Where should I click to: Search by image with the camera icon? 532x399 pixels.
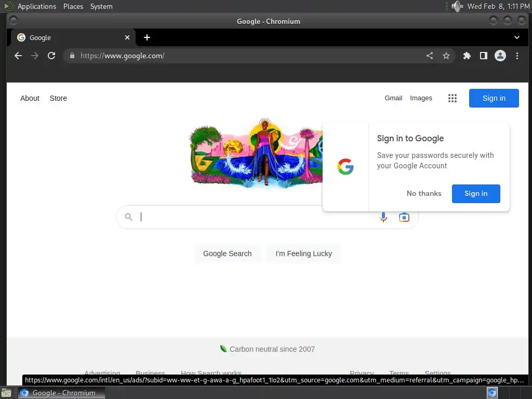(x=404, y=217)
